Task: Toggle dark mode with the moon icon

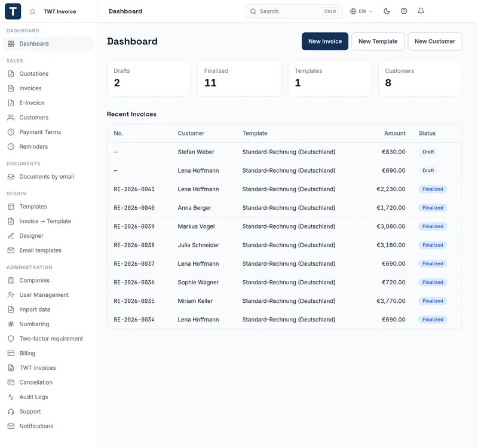Action: click(387, 11)
